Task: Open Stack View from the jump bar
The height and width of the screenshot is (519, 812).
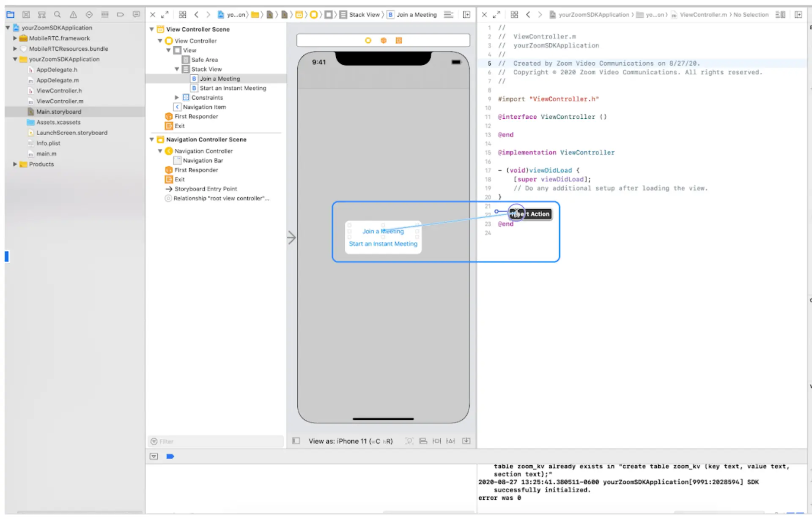Action: tap(365, 14)
